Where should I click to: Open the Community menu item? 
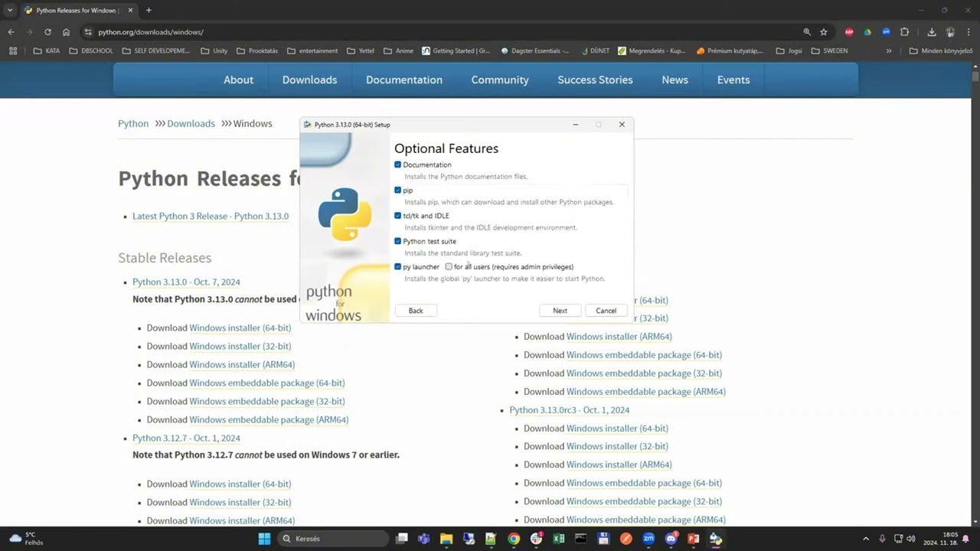500,80
